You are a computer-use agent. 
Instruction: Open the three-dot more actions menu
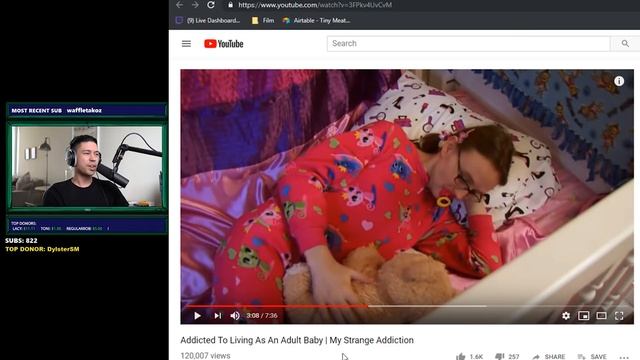tap(624, 357)
